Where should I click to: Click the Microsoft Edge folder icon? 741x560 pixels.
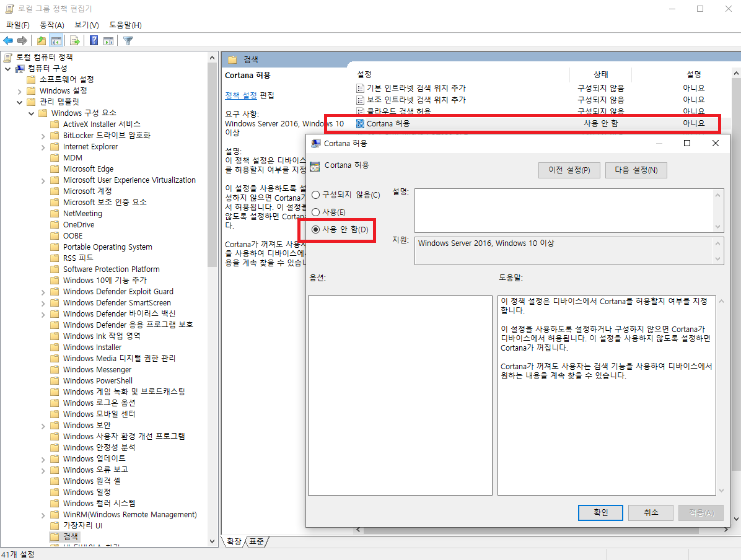coord(55,168)
